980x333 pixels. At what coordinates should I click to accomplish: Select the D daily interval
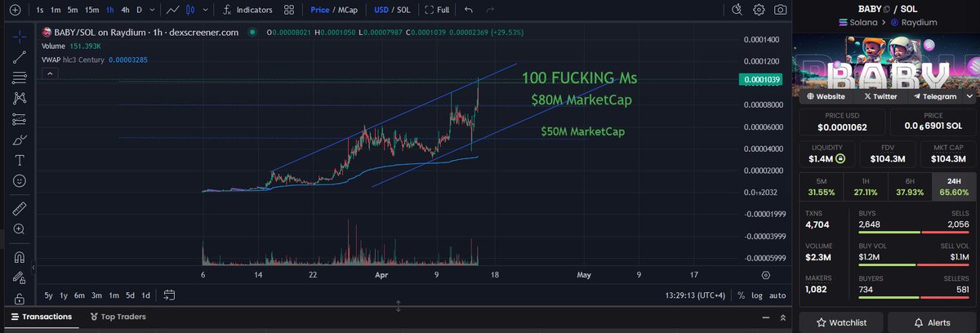click(x=140, y=10)
